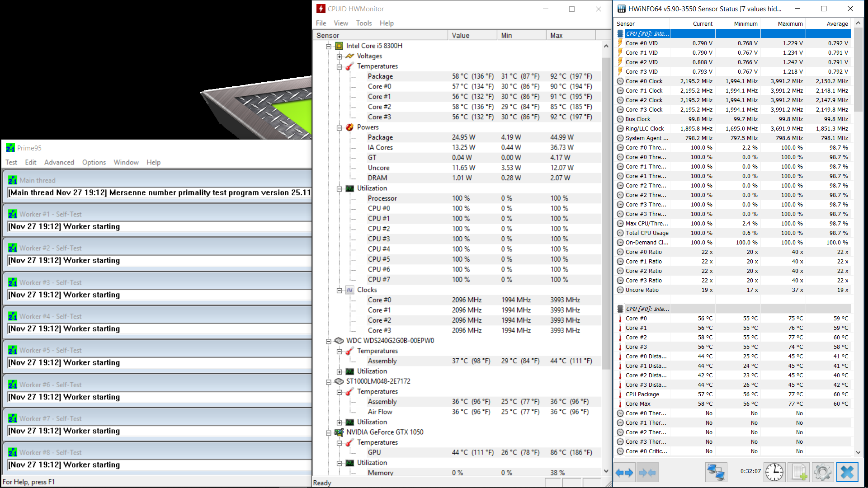Select the Core #2 Clock row in HWiNFO
The height and width of the screenshot is (488, 868).
[x=733, y=100]
